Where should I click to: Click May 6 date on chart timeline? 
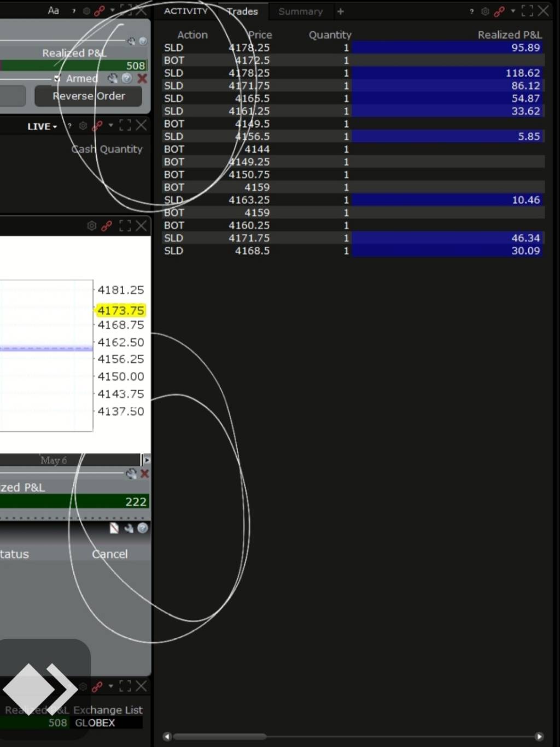pos(54,460)
